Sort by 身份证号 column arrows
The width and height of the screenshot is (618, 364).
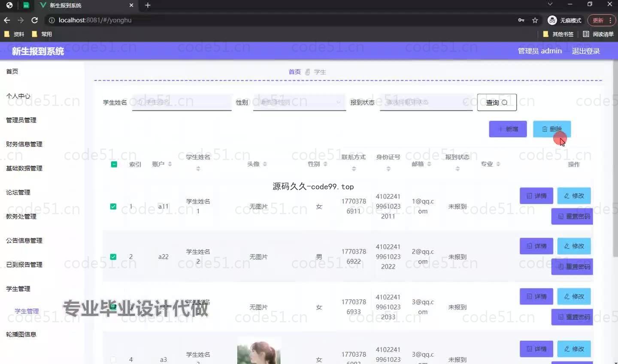[388, 169]
